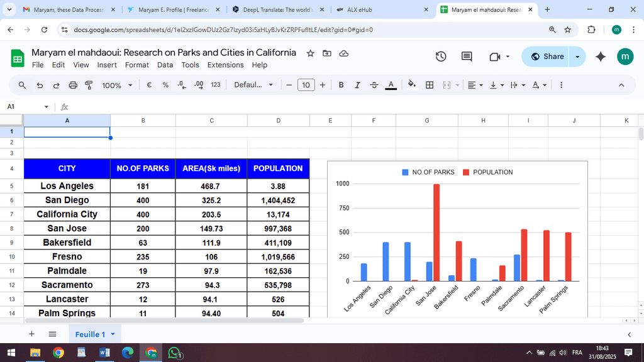
Task: Open the Extensions menu
Action: [225, 65]
